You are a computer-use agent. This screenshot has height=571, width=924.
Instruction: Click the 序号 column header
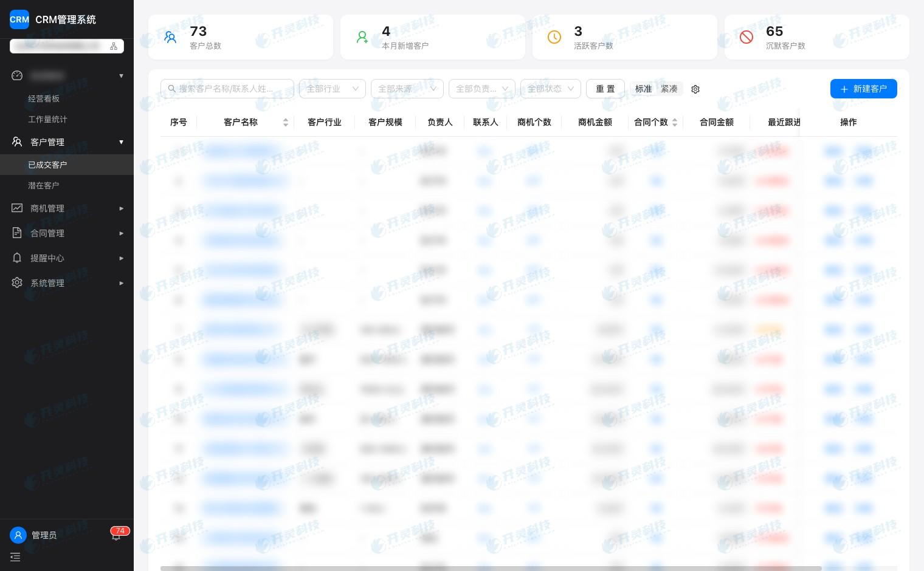tap(179, 122)
